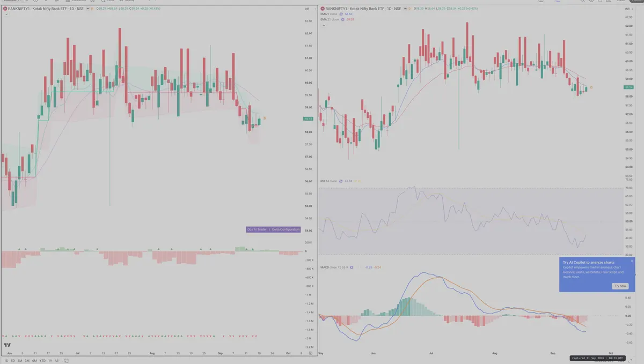Select the YTD time range
Viewport: 644px width, 364px height.
[42, 361]
